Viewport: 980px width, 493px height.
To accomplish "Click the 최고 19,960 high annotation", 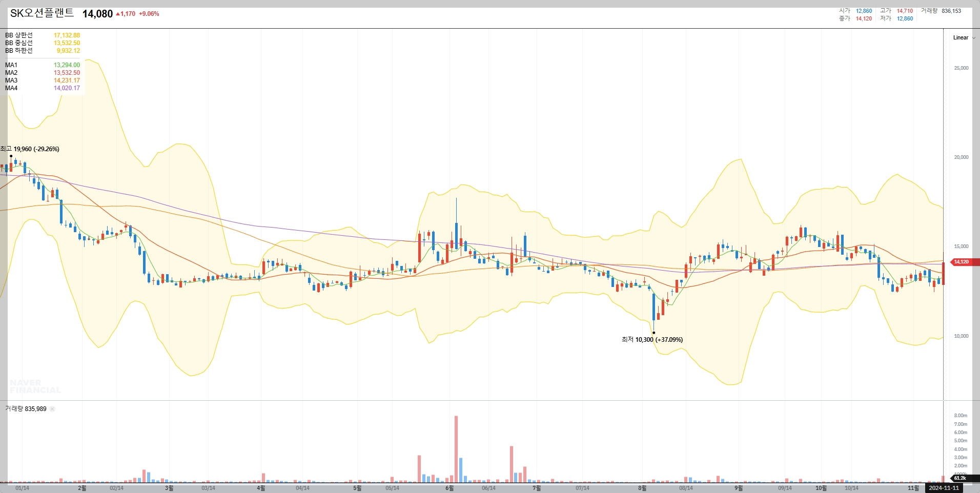I will click(x=30, y=149).
